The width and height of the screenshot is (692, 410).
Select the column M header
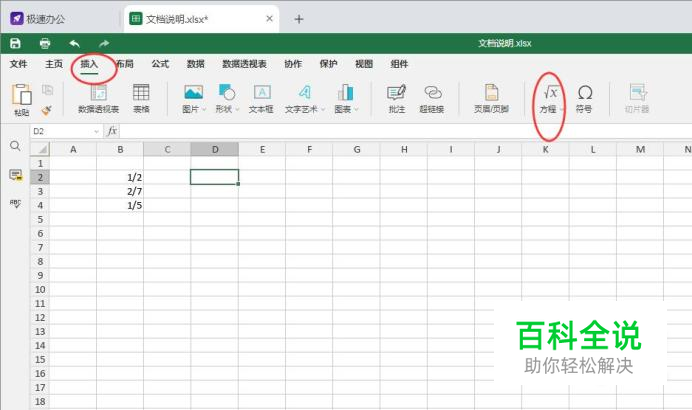coord(640,150)
